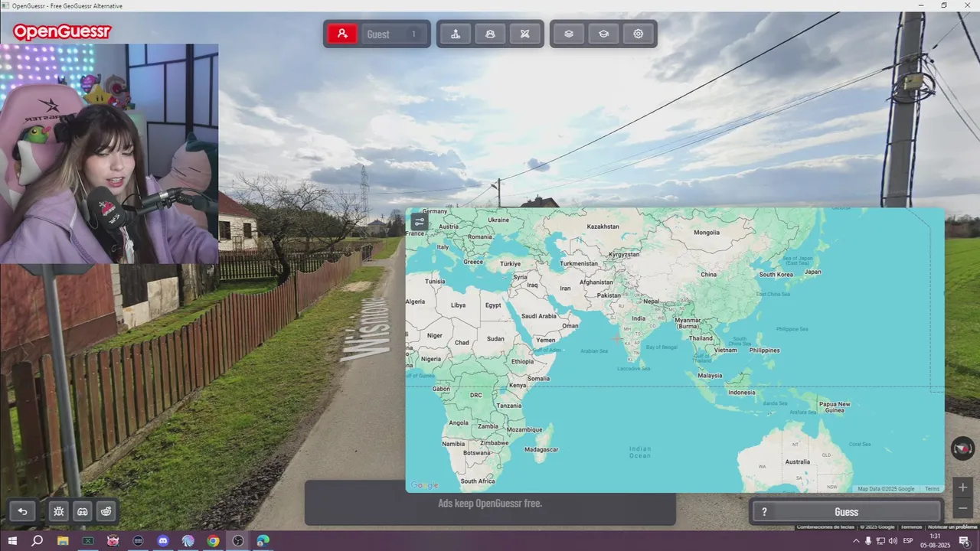Click the compass in street view
The image size is (980, 551).
coord(962,448)
